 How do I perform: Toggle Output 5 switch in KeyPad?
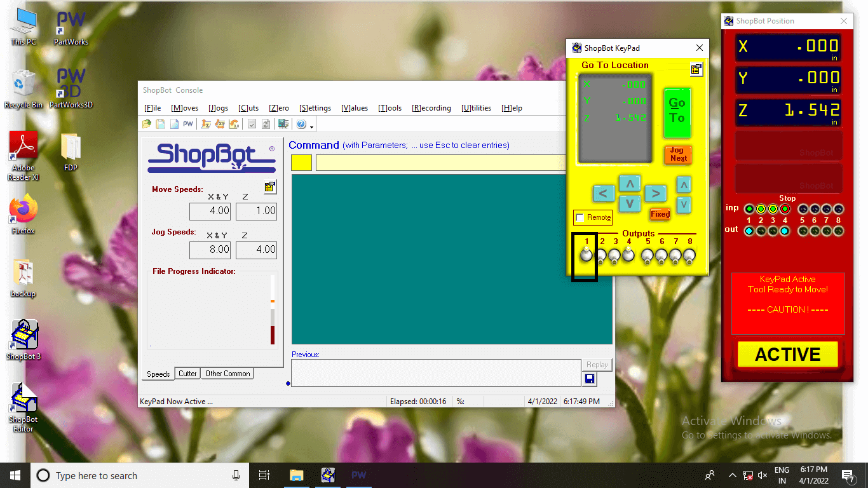pos(647,256)
